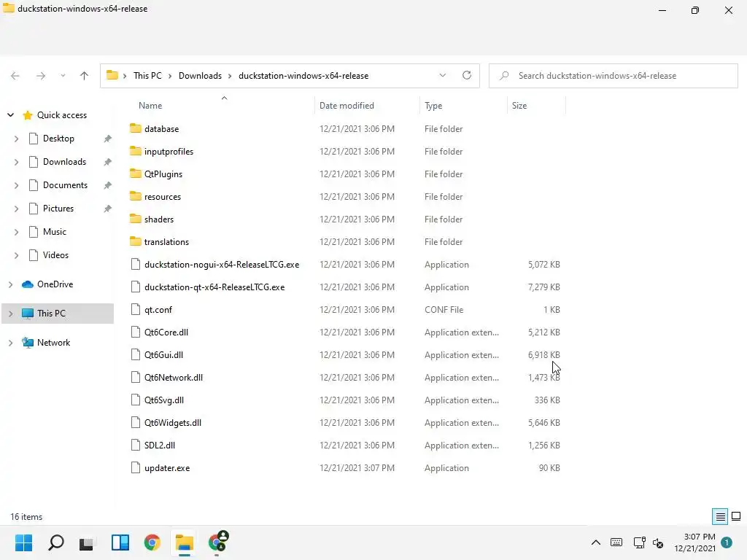Image resolution: width=747 pixels, height=560 pixels.
Task: Go back using the back arrow
Action: [x=15, y=76]
